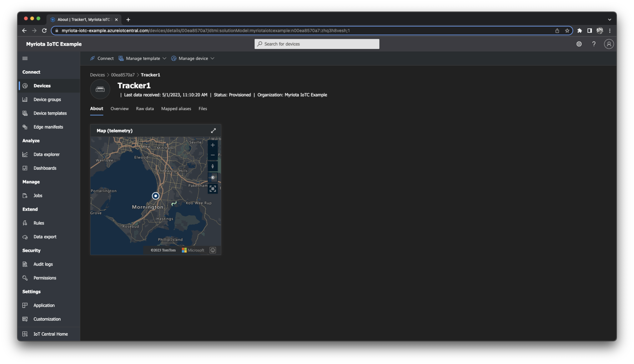Open Audit logs under Security
Viewport: 634px width, 364px height.
(43, 264)
